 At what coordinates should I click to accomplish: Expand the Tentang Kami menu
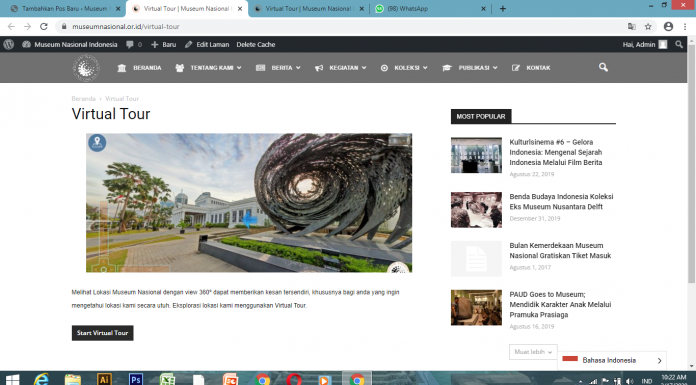209,68
